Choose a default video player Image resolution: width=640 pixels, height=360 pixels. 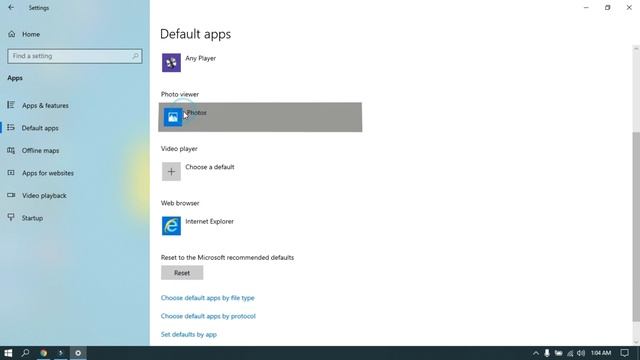pos(209,167)
